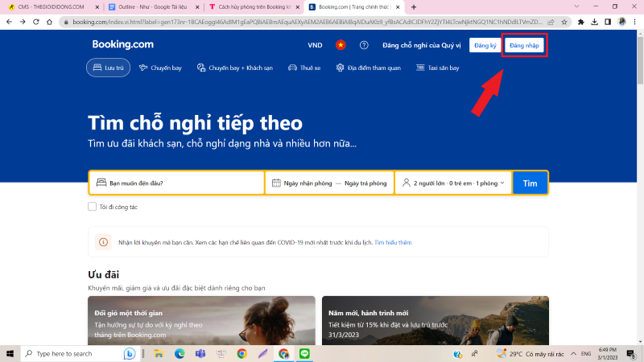This screenshot has width=644, height=362.
Task: Select the Chuyến bay tab
Action: pyautogui.click(x=160, y=68)
